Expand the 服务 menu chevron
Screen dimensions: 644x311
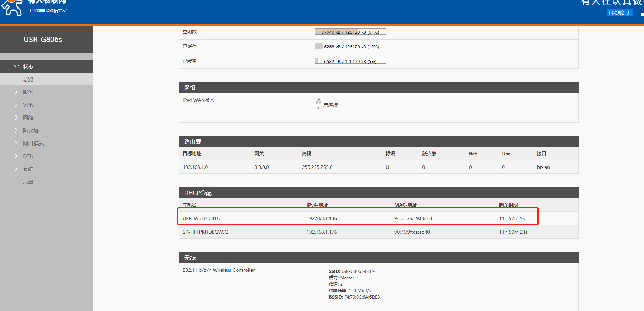tap(16, 92)
